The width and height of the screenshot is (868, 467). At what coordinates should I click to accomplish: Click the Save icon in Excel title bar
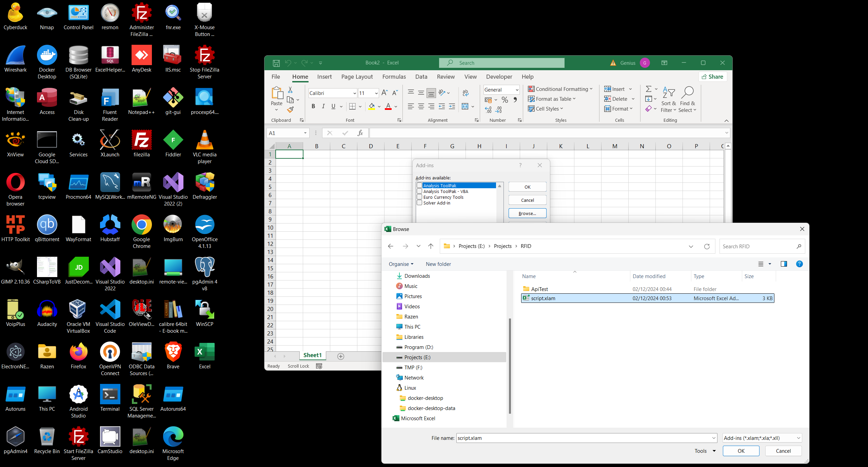276,63
